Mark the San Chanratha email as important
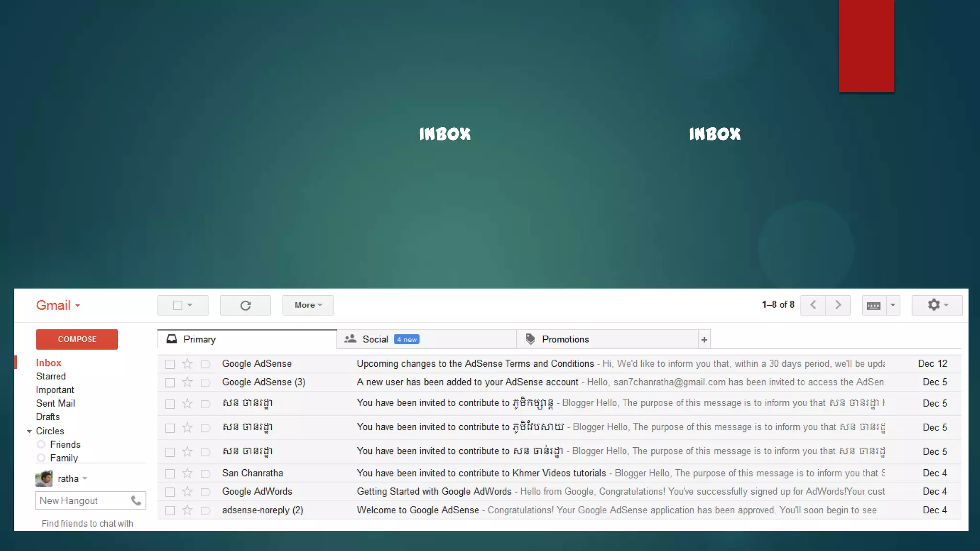980x551 pixels. point(206,474)
